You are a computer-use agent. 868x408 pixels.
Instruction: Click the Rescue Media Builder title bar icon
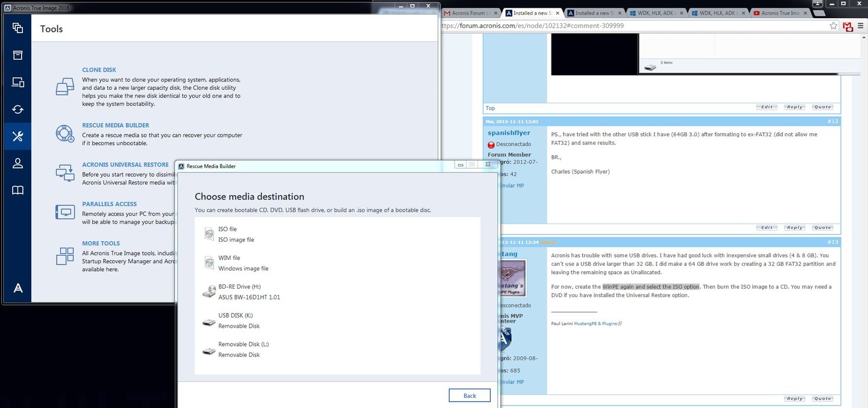(x=180, y=165)
